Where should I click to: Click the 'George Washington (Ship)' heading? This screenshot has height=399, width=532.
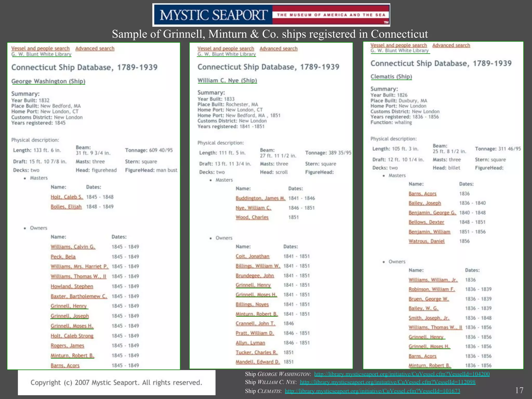(x=48, y=81)
